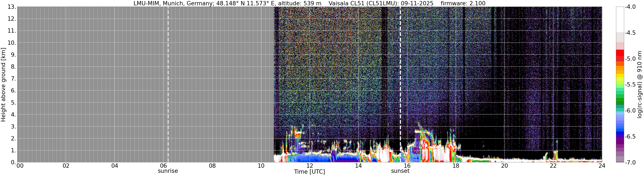Pick the orange band on the colorbar
Viewport: 644px width, 176px height.
[620, 68]
